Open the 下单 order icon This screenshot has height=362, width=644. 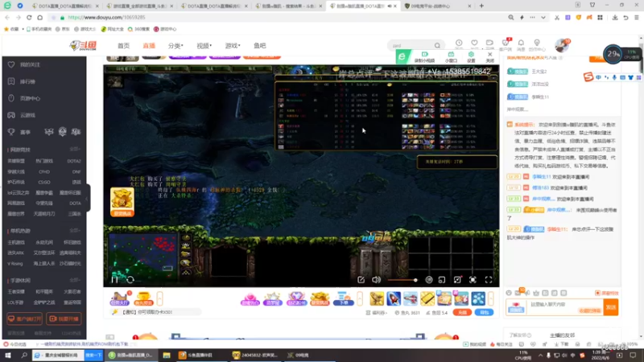[x=344, y=298]
